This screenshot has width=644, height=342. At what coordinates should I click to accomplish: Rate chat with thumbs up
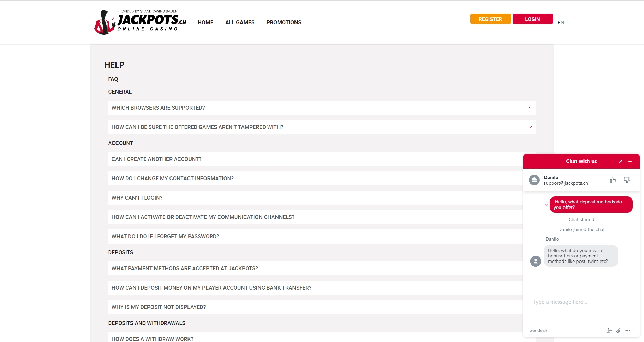point(613,180)
